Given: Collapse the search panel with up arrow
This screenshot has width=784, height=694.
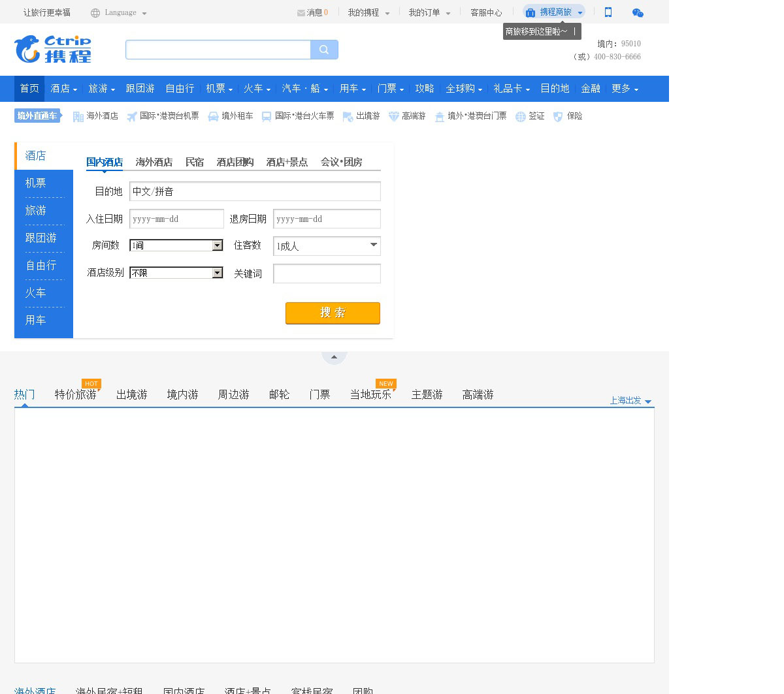Looking at the screenshot, I should [x=334, y=357].
